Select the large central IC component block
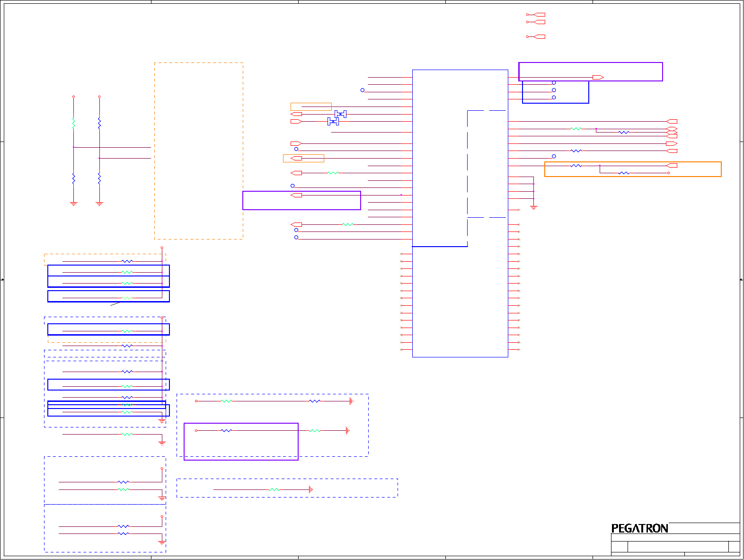This screenshot has width=744, height=560. tap(460, 213)
